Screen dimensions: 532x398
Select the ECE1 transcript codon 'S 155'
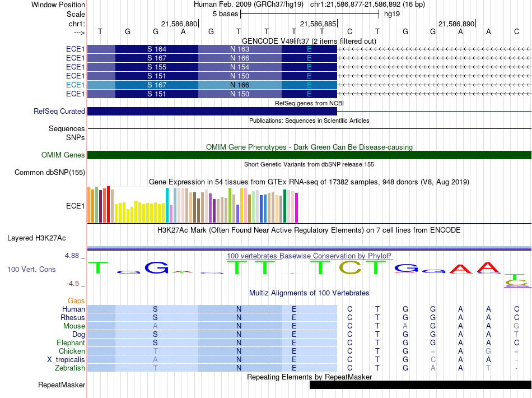[x=157, y=67]
